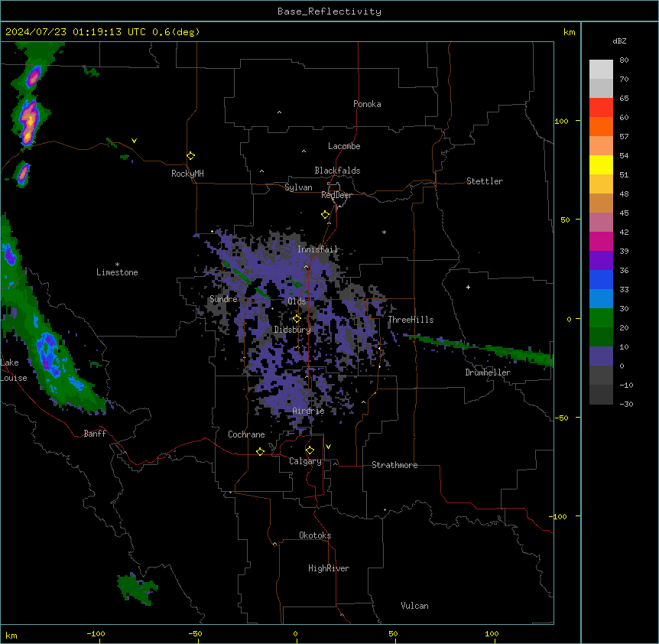659x644 pixels.
Task: Click the Ponoka city label
Action: coord(367,104)
